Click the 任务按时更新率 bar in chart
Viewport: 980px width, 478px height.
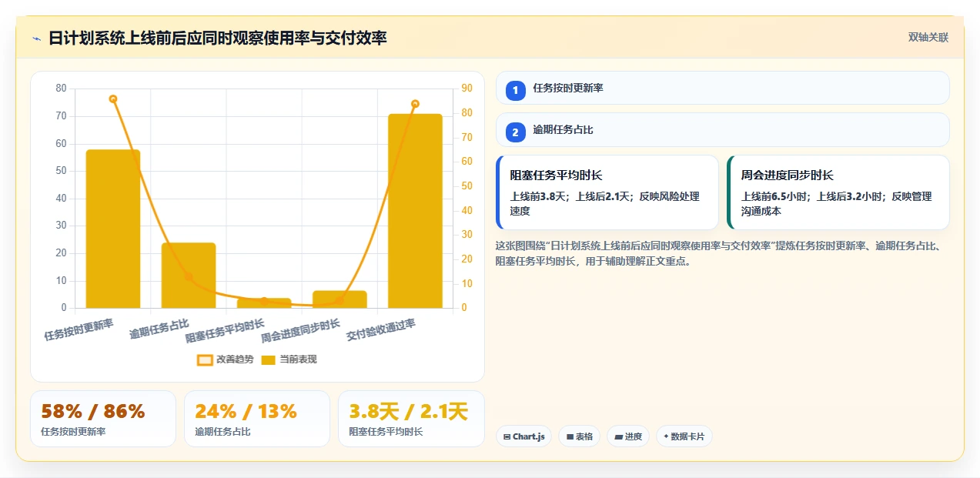pyautogui.click(x=113, y=229)
